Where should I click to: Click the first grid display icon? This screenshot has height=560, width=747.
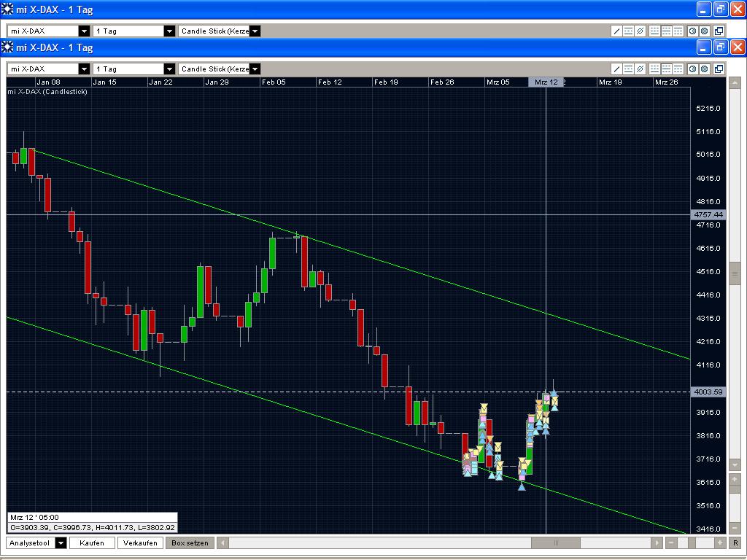tap(654, 69)
